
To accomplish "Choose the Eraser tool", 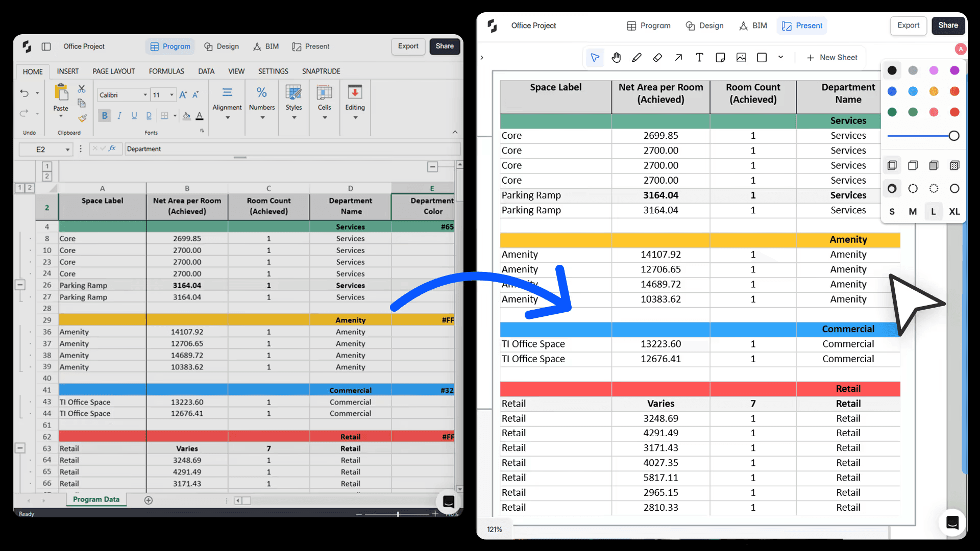I will pos(657,57).
